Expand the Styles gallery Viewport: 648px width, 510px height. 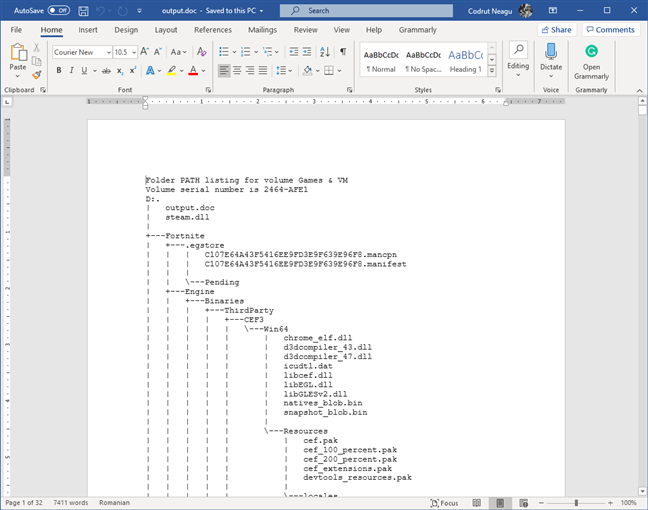(492, 71)
